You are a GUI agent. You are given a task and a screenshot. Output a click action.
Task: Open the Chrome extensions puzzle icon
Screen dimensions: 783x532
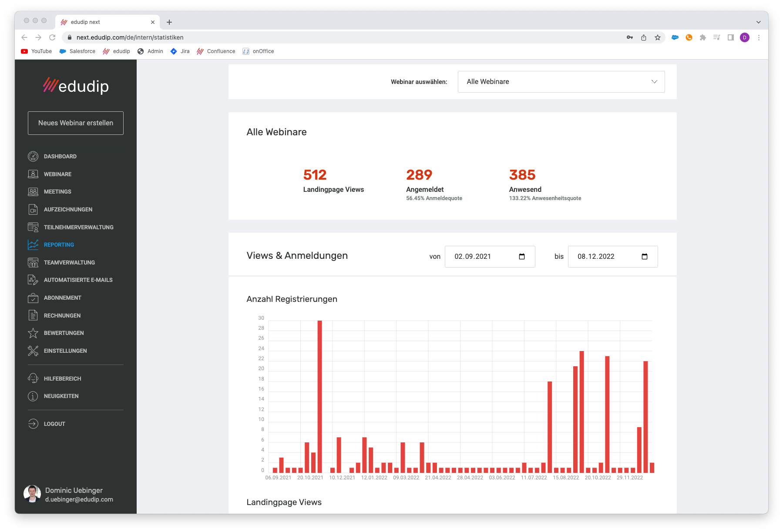click(702, 37)
